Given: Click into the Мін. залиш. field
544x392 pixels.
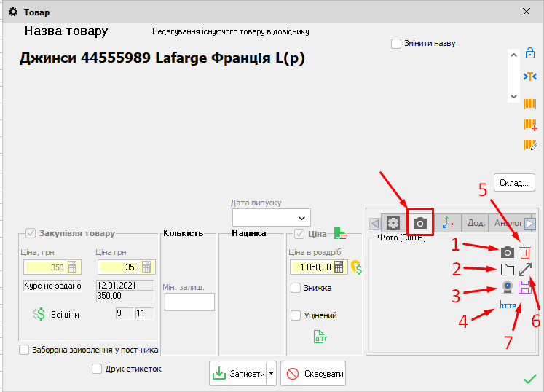Looking at the screenshot, I should [x=189, y=302].
